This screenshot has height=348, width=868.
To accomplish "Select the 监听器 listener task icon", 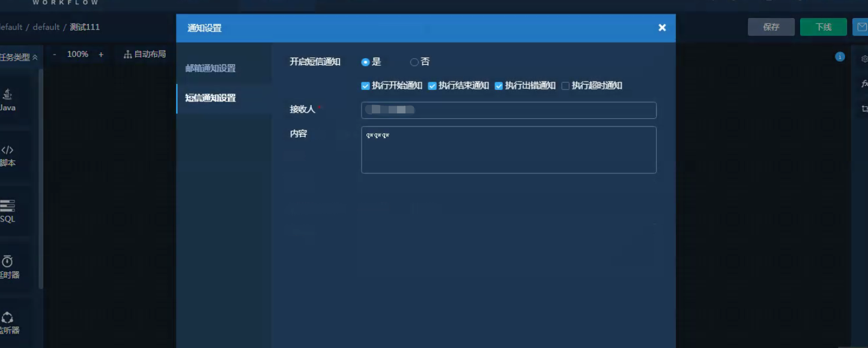I will (7, 317).
